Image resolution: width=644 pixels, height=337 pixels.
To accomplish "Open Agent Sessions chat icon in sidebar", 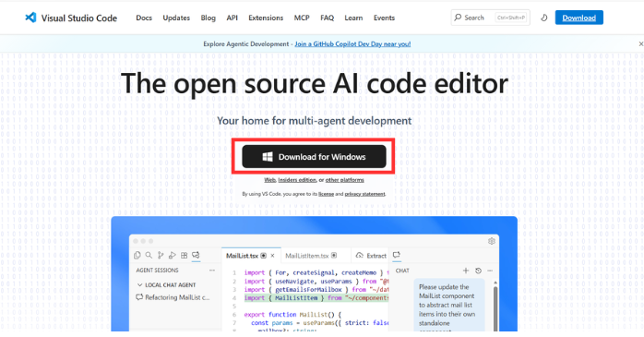I will tap(196, 255).
